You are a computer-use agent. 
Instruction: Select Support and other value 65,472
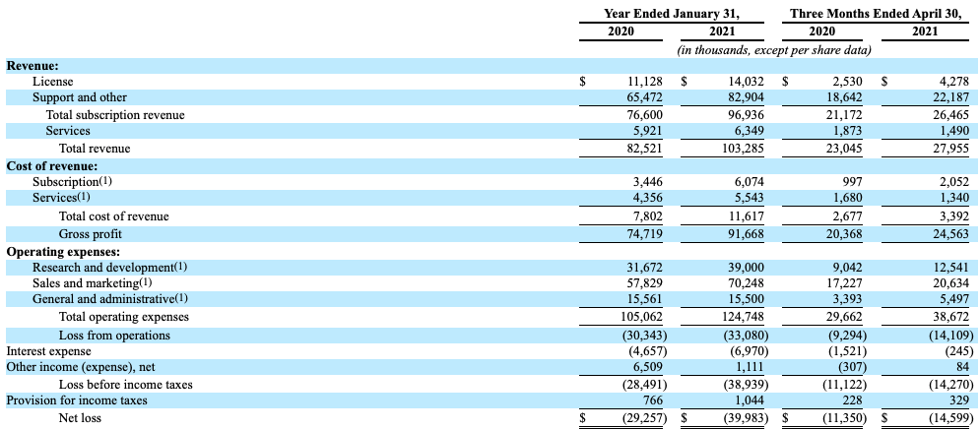645,97
